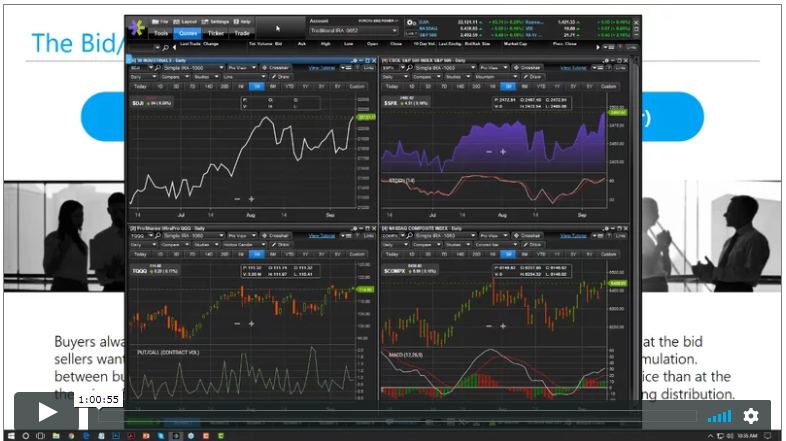
Task: Click the video progress bar
Action: pos(400,416)
